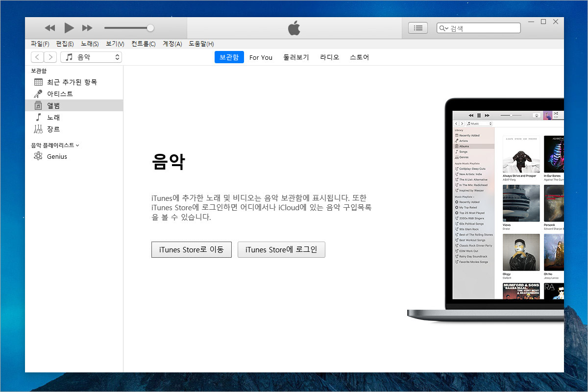Select 최근 추가된 항목 in sidebar
588x392 pixels.
pyautogui.click(x=74, y=82)
